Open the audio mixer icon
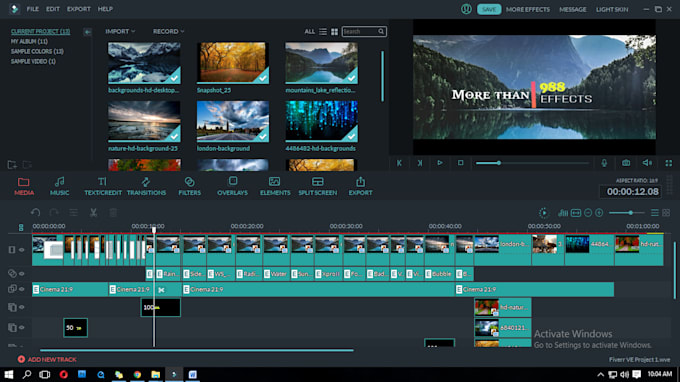The height and width of the screenshot is (382, 680). click(563, 213)
